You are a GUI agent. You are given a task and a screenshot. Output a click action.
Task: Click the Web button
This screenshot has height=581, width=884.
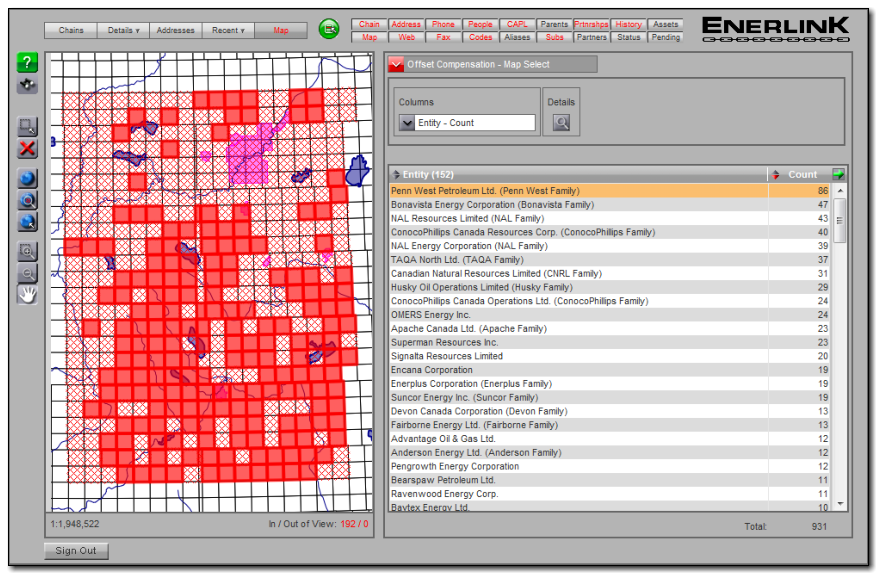point(406,37)
